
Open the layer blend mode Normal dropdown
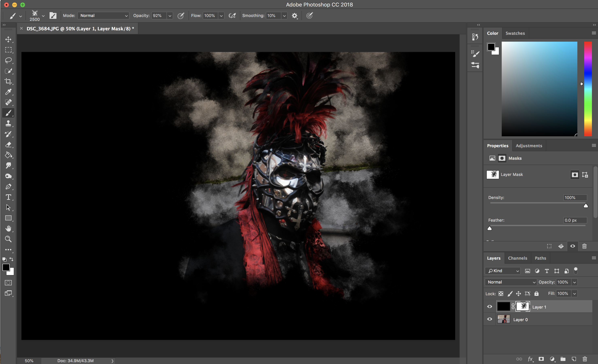[511, 282]
